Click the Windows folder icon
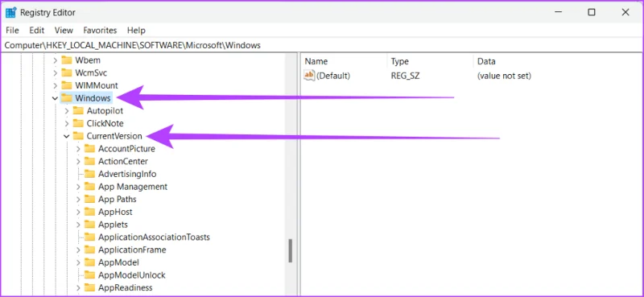644x297 pixels. 67,98
